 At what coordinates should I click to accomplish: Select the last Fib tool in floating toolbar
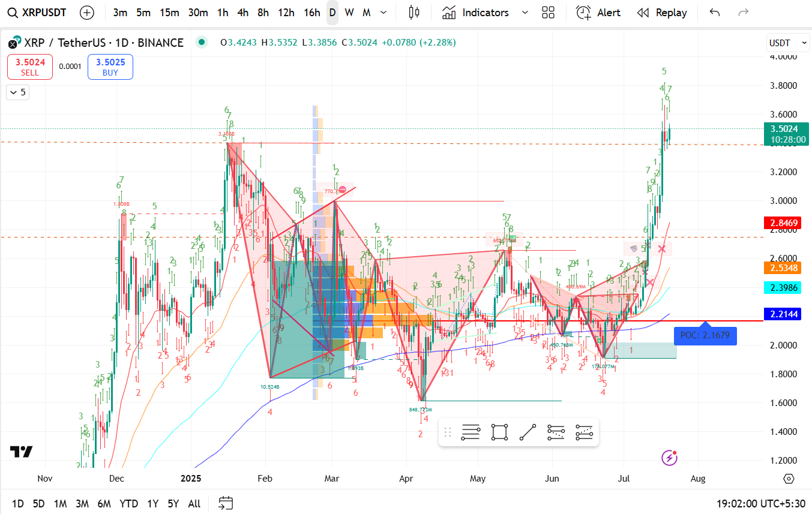pyautogui.click(x=584, y=432)
